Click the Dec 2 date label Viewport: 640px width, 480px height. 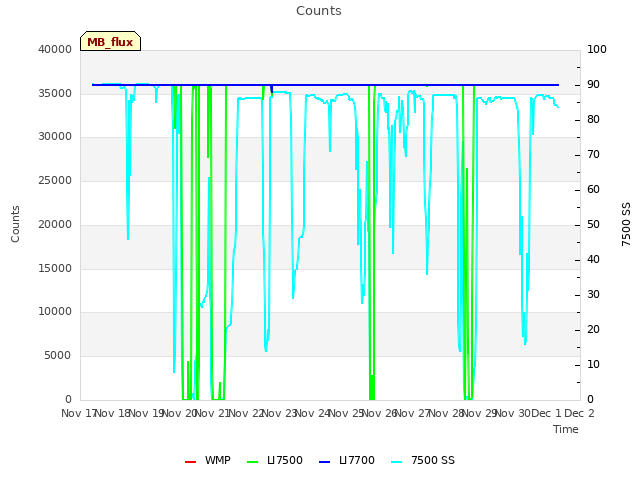point(579,413)
